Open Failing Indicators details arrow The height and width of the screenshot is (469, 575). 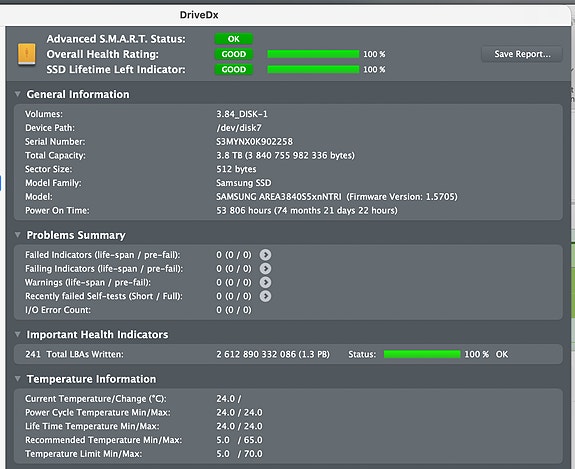265,268
